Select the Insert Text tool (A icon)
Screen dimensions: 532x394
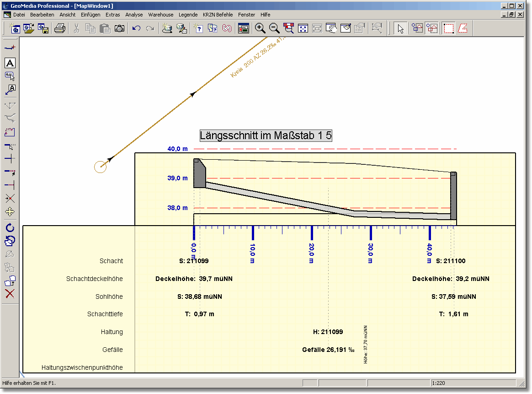[10, 63]
